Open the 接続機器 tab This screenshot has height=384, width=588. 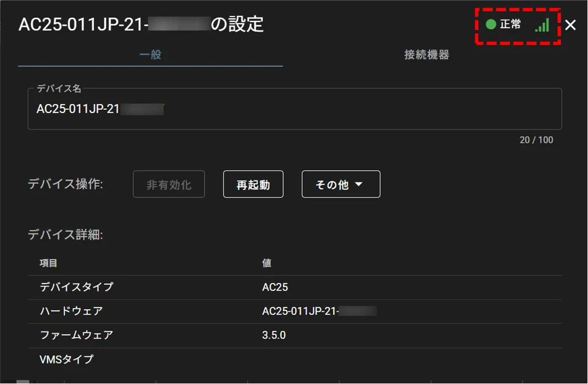[x=426, y=55]
